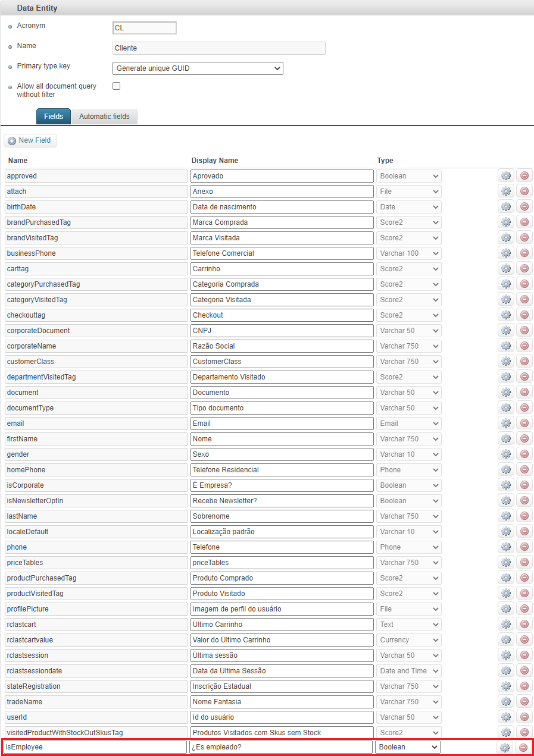
Task: Open settings for the rclastcartvalue field
Action: point(505,639)
